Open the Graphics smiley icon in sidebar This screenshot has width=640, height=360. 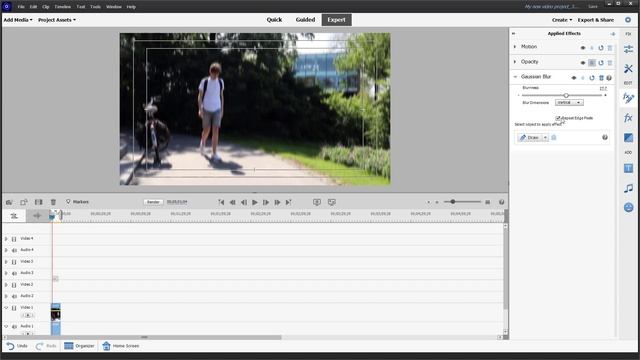point(628,207)
